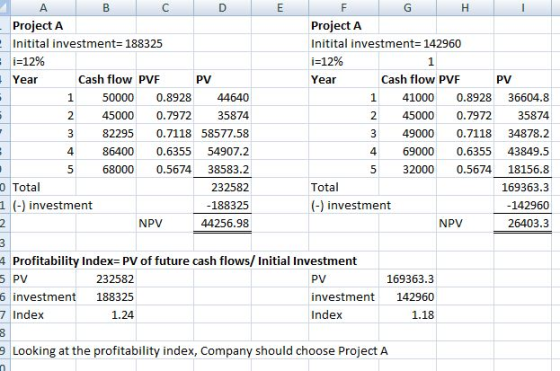The image size is (560, 371).
Task: Select index value 1.18
Action: pos(423,315)
